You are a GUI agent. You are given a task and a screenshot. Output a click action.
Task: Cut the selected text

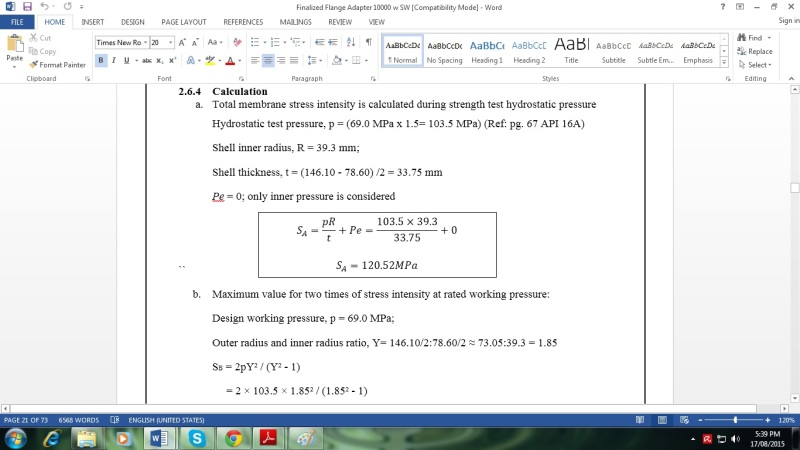[x=40, y=38]
